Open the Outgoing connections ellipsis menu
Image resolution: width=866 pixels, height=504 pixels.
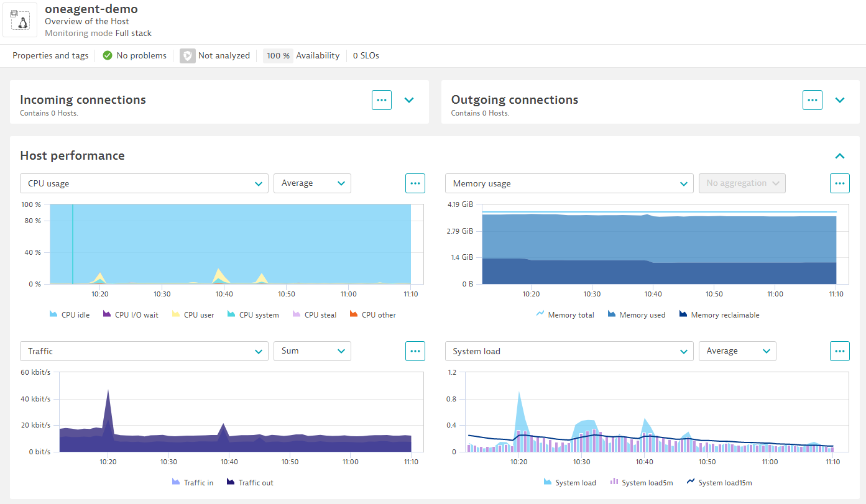pos(813,100)
